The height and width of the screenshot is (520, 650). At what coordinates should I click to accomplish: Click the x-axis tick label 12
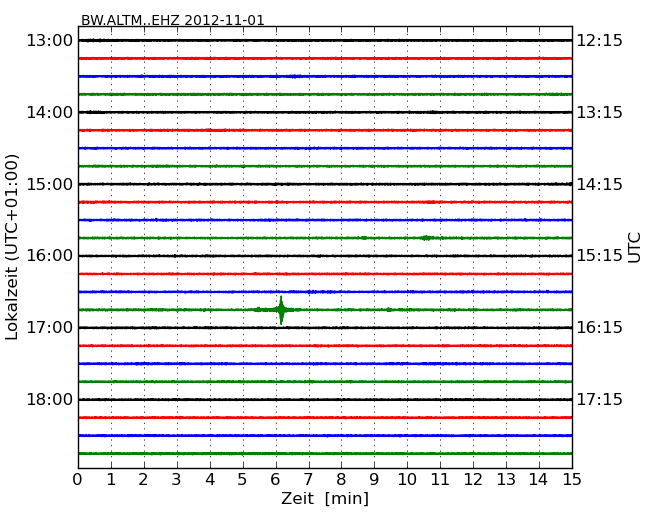(x=473, y=479)
